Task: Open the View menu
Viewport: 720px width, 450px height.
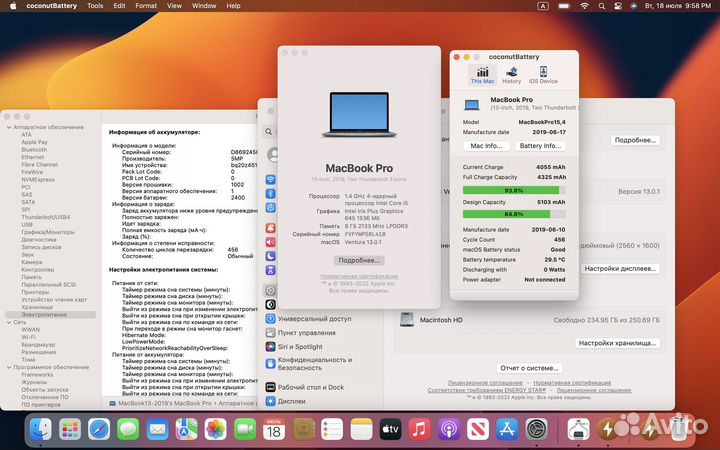Action: click(174, 6)
